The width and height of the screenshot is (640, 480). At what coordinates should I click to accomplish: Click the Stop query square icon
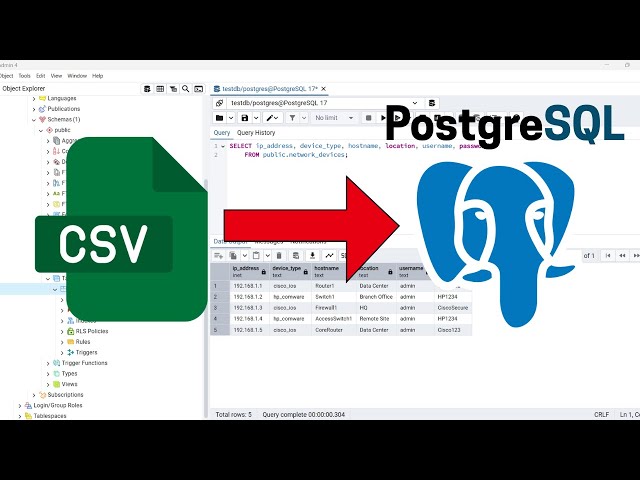(368, 118)
